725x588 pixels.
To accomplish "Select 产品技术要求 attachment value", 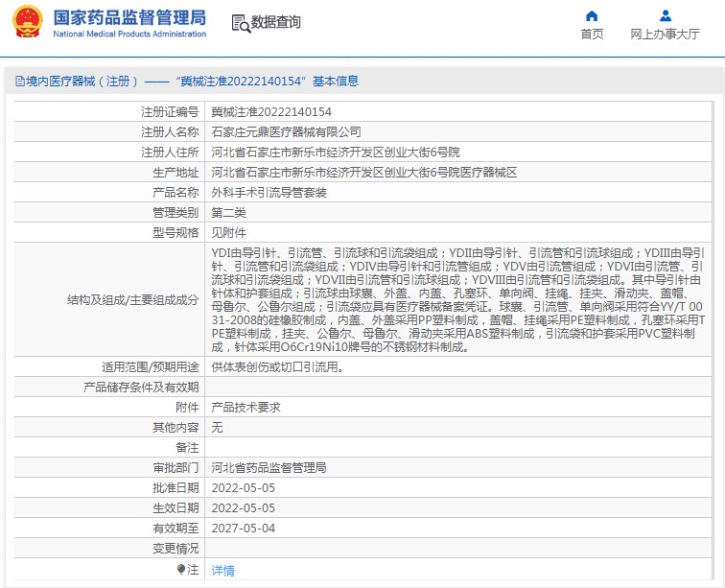I will tap(246, 407).
